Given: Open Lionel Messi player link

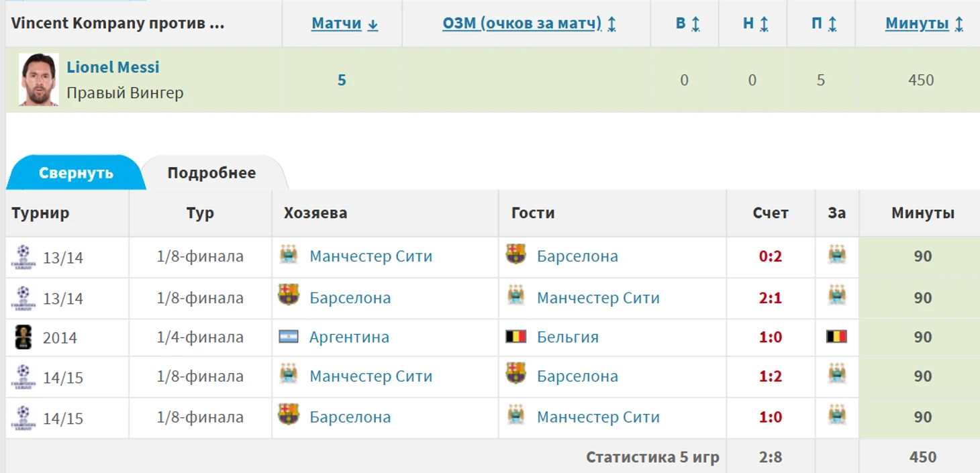Looking at the screenshot, I should click(113, 67).
